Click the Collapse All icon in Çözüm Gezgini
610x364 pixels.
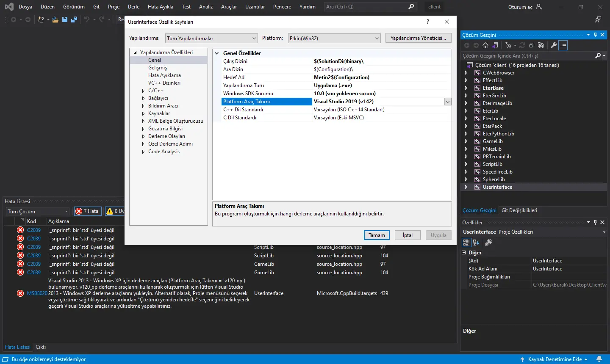[532, 45]
